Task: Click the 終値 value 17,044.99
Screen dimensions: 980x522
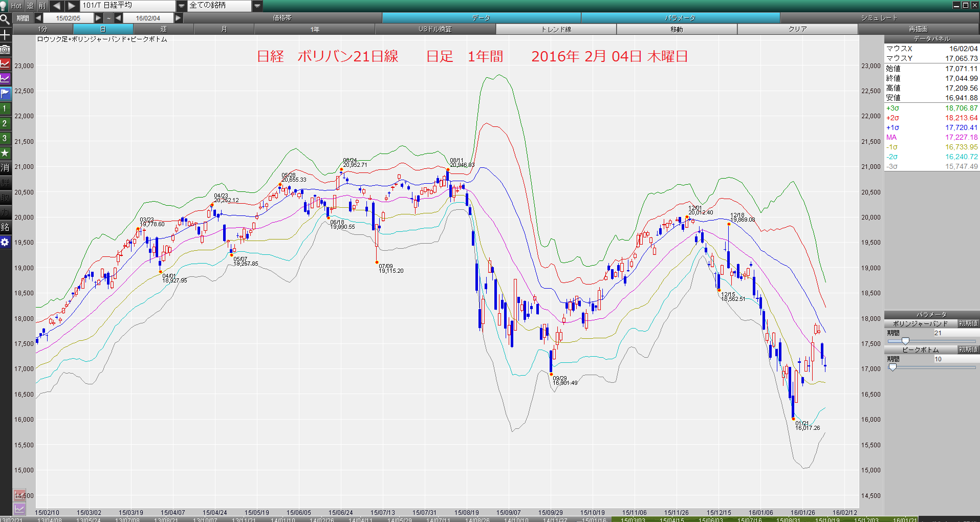Action: click(x=961, y=78)
